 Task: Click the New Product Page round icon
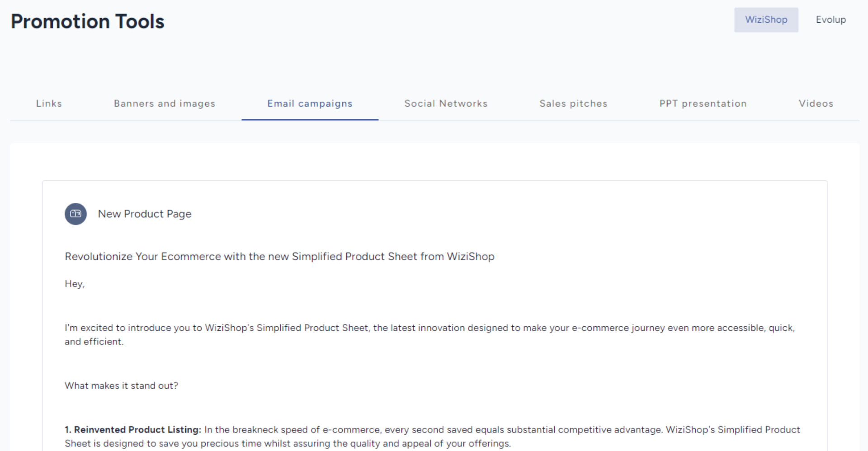75,214
